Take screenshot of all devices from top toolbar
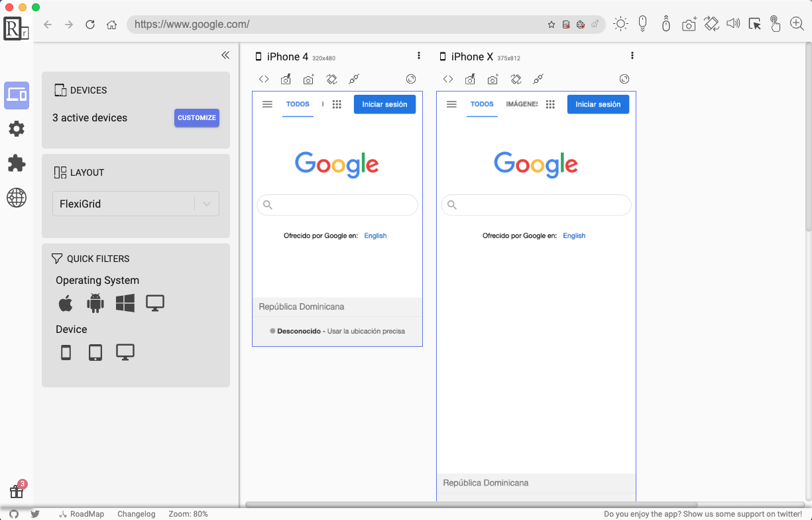The width and height of the screenshot is (812, 520). [x=689, y=24]
